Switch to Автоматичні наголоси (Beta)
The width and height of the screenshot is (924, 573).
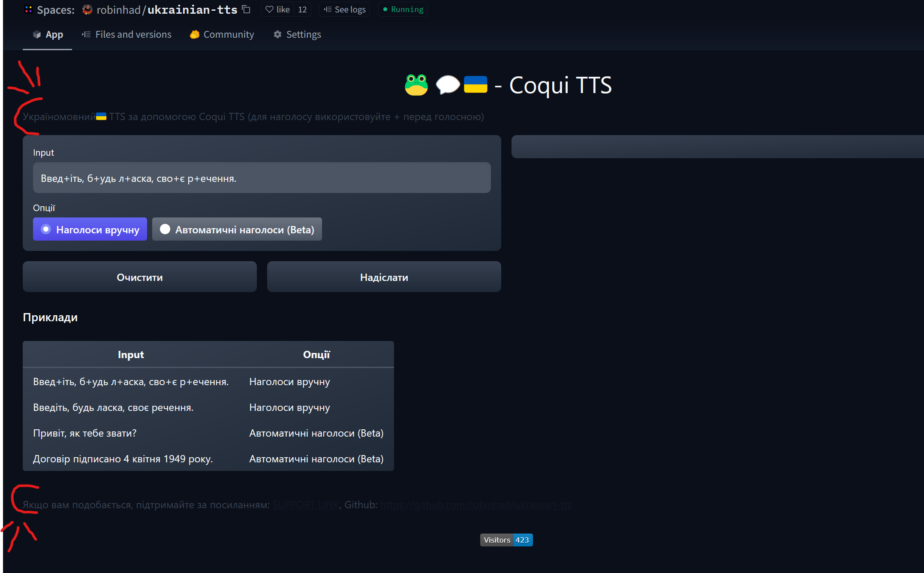pos(237,229)
